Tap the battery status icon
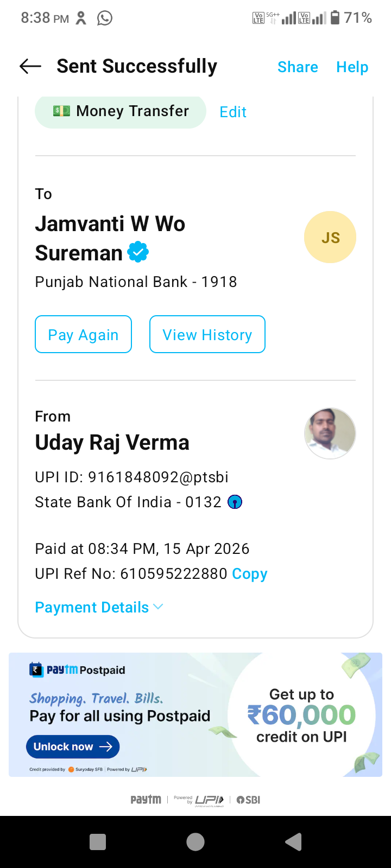The width and height of the screenshot is (391, 868). tap(335, 18)
